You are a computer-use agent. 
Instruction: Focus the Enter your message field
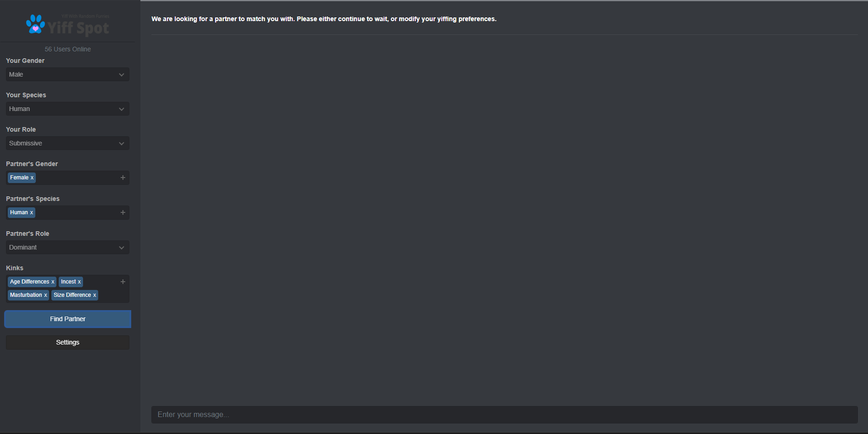505,415
